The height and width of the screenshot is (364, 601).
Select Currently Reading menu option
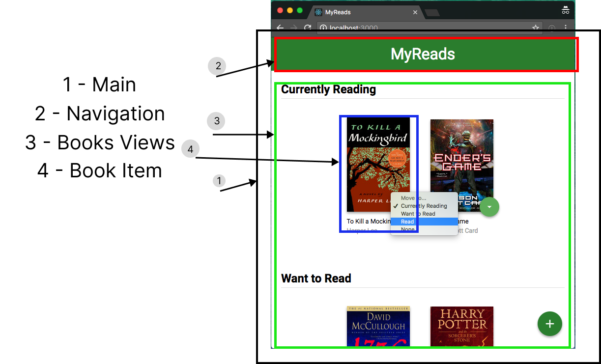pos(424,206)
